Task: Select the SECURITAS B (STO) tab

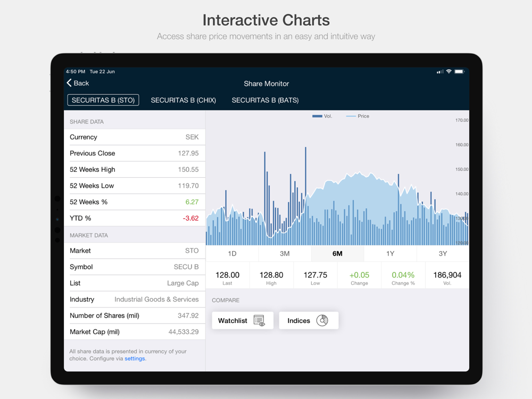Action: [103, 100]
